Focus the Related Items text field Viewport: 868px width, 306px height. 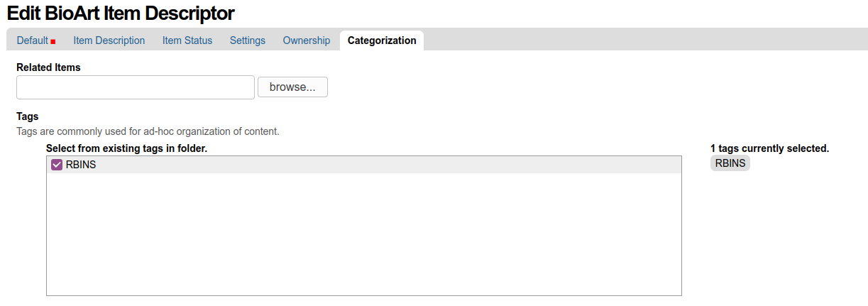135,87
